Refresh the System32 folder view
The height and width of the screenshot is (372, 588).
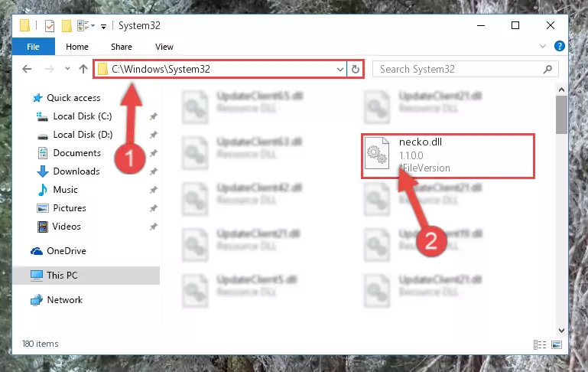point(355,69)
